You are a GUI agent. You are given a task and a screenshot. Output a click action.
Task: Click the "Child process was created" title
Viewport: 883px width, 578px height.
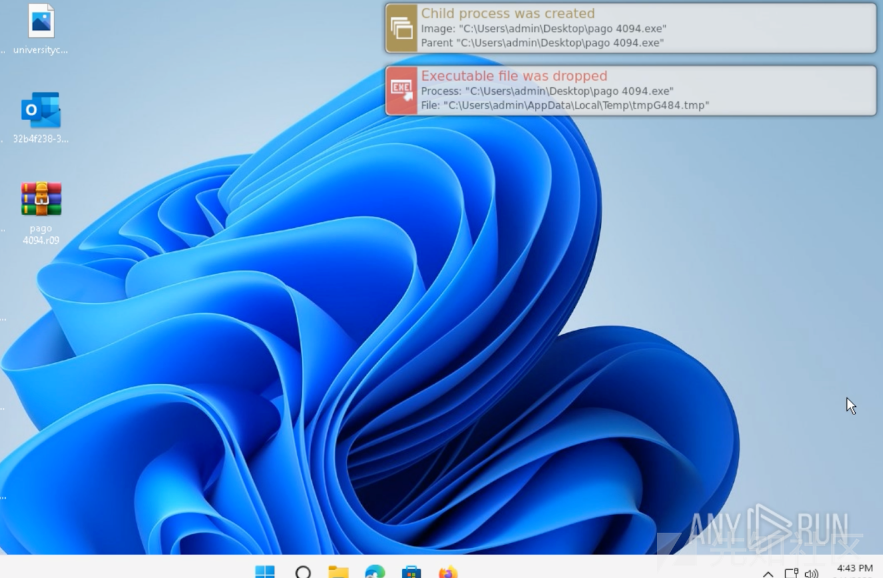point(507,14)
